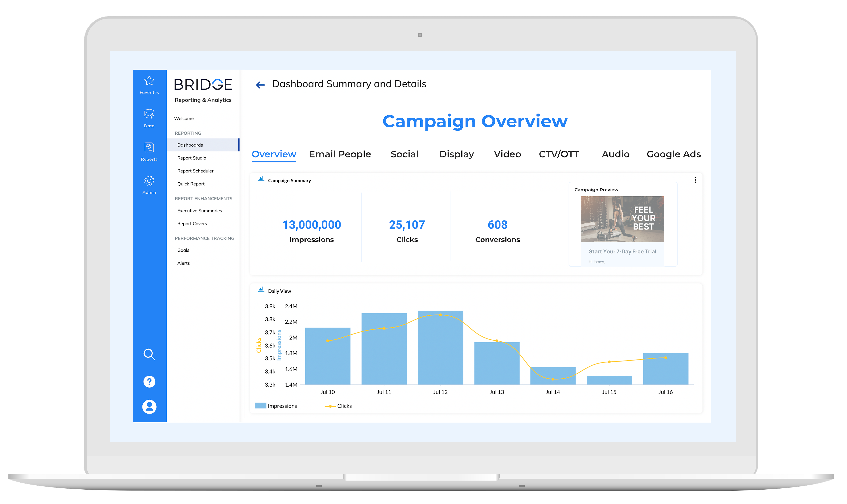Go back using the left arrow
The image size is (847, 504).
click(x=260, y=85)
